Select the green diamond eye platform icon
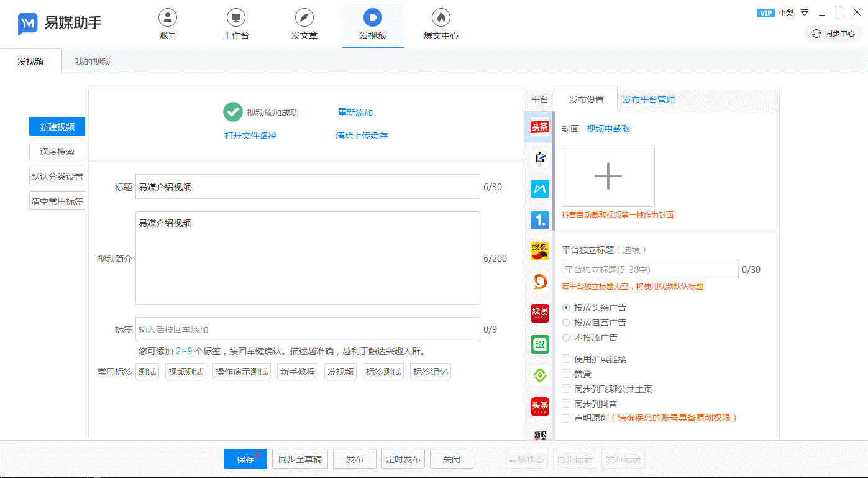The width and height of the screenshot is (868, 478). click(x=540, y=375)
